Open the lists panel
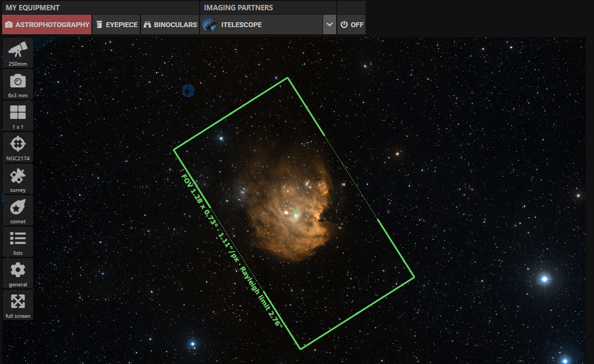 click(18, 242)
